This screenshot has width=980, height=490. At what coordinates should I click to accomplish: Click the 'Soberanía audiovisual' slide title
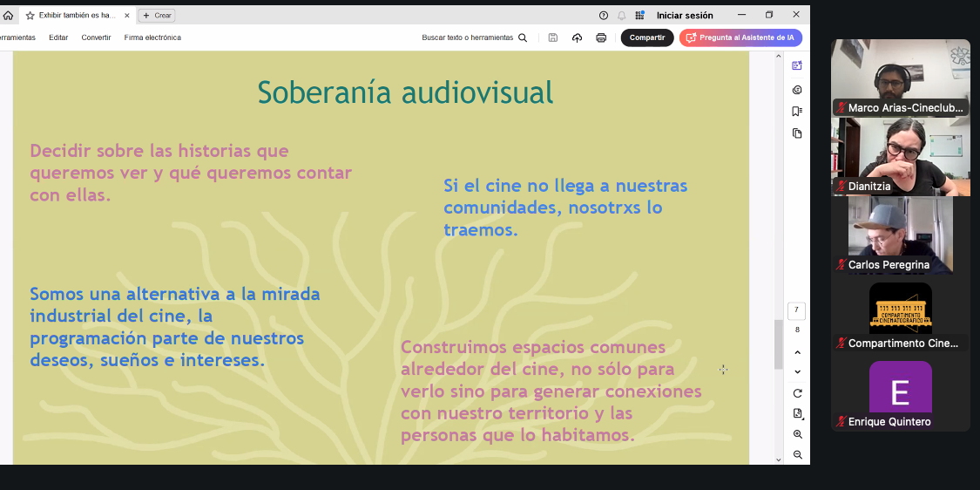(406, 92)
